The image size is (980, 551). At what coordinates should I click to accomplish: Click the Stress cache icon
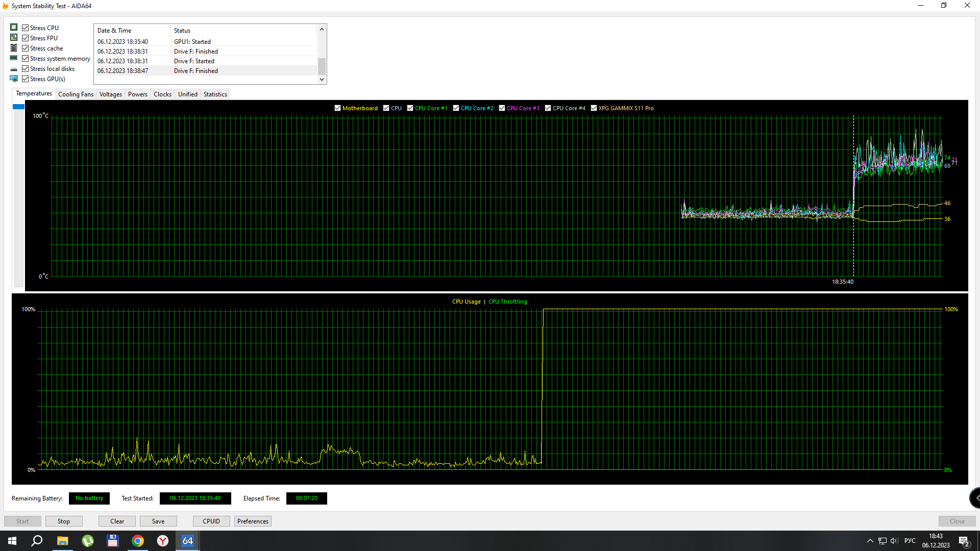click(x=14, y=48)
